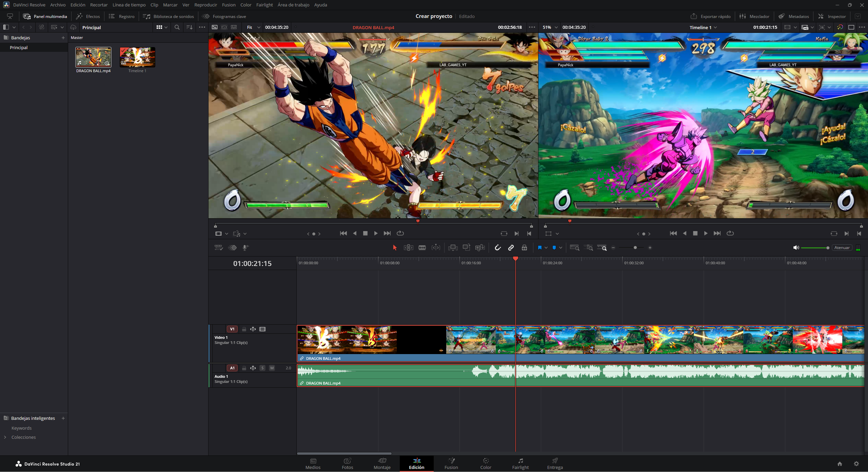Viewport: 868px width, 472px height.
Task: Open the Área de trabajo menu
Action: (x=293, y=5)
